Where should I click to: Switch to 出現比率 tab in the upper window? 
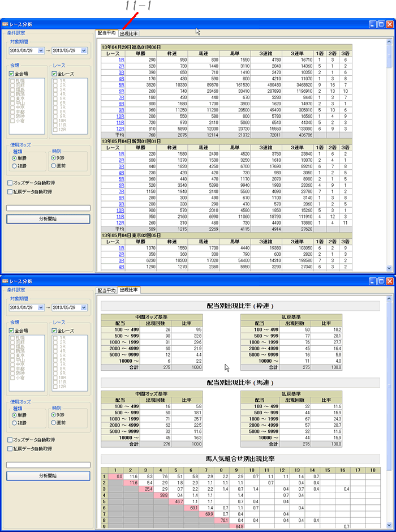(x=128, y=33)
